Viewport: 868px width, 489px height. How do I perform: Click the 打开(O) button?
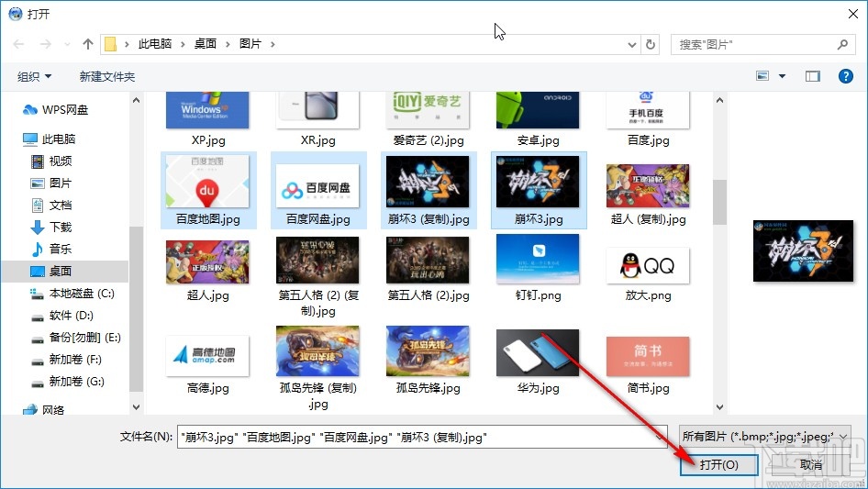pyautogui.click(x=719, y=464)
